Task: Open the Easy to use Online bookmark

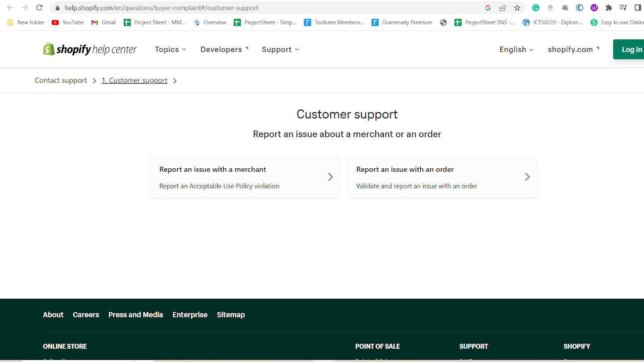Action: [x=617, y=22]
